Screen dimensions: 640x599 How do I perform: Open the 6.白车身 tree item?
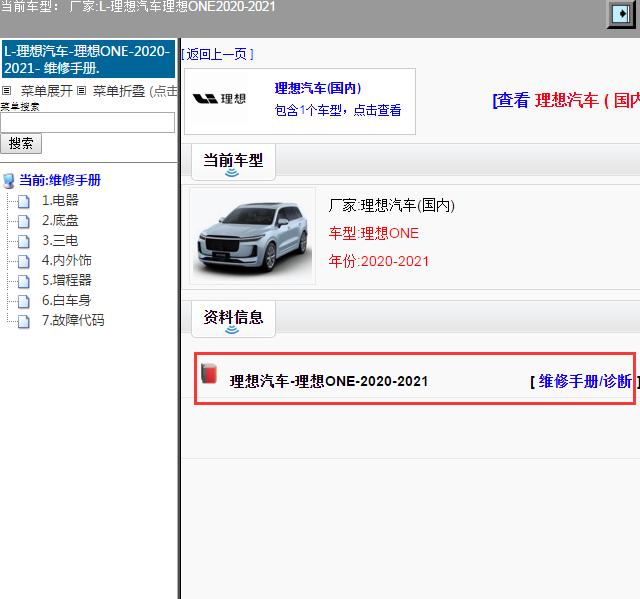(67, 300)
